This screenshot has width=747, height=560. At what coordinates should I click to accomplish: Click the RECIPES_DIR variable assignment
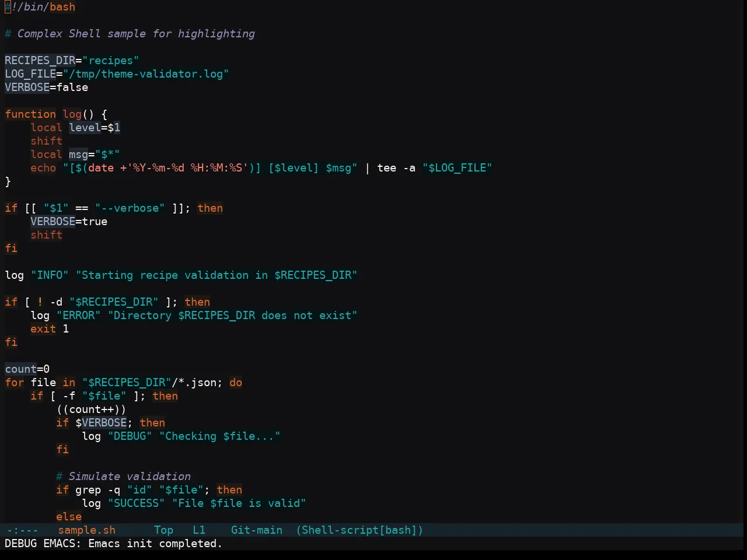(72, 61)
